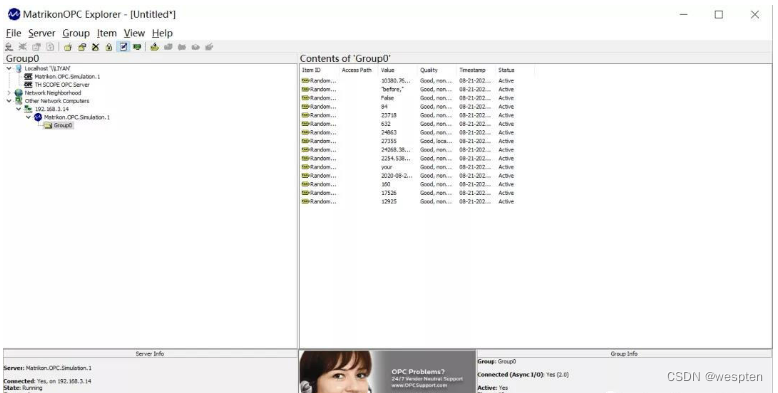Open the View menu
This screenshot has height=393, width=778.
click(134, 33)
